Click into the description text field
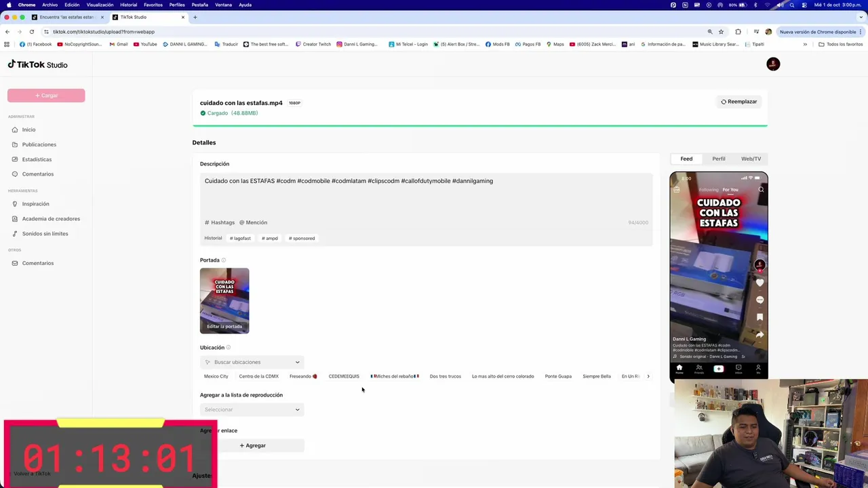The width and height of the screenshot is (868, 488). click(x=426, y=197)
